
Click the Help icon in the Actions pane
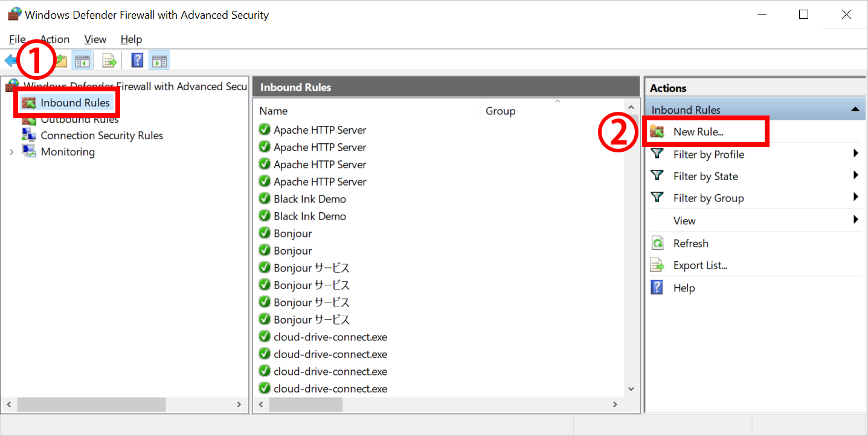point(657,287)
